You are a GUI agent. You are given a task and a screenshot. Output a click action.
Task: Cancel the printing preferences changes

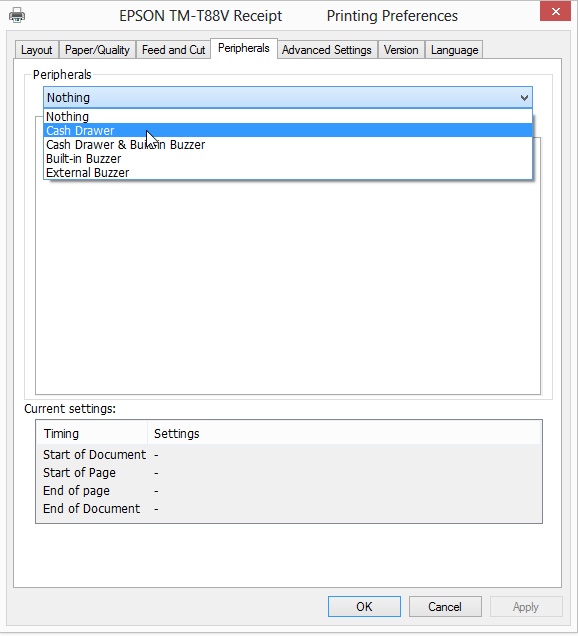[x=445, y=607]
